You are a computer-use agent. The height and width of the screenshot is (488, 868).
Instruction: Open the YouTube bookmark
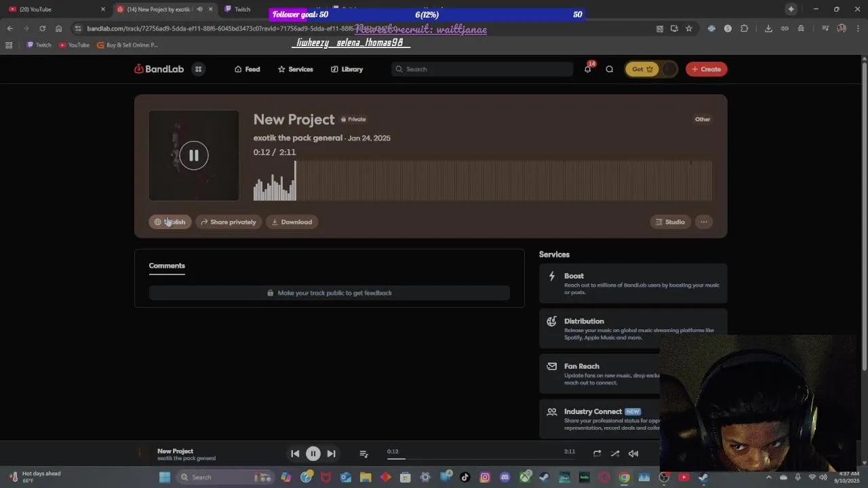[x=74, y=45]
